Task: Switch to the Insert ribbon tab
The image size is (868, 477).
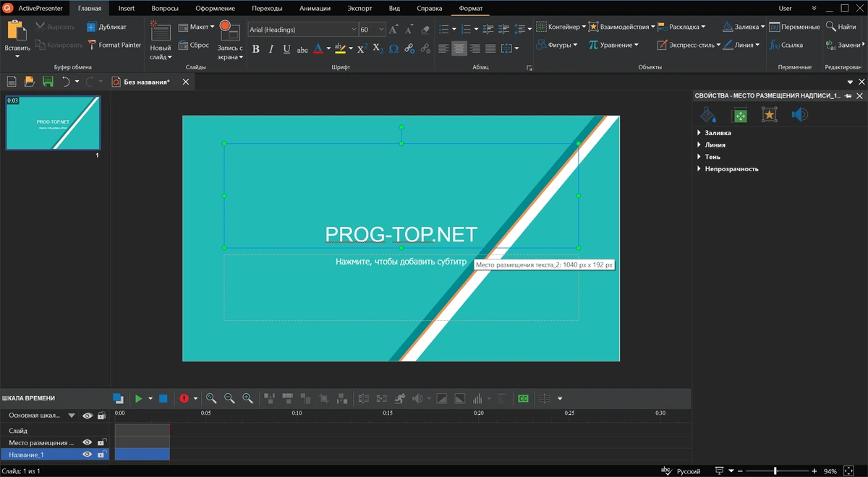Action: (x=127, y=9)
